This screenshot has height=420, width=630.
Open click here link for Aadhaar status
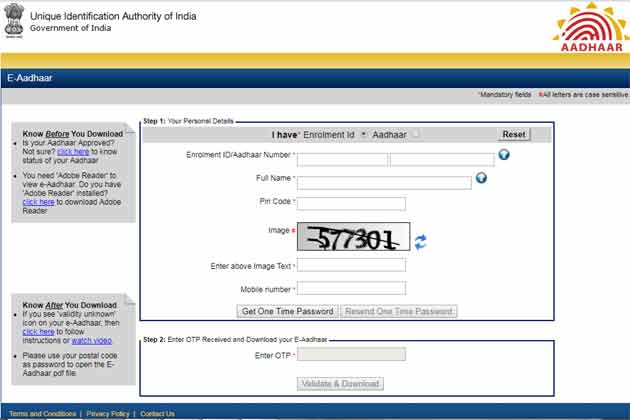72,151
